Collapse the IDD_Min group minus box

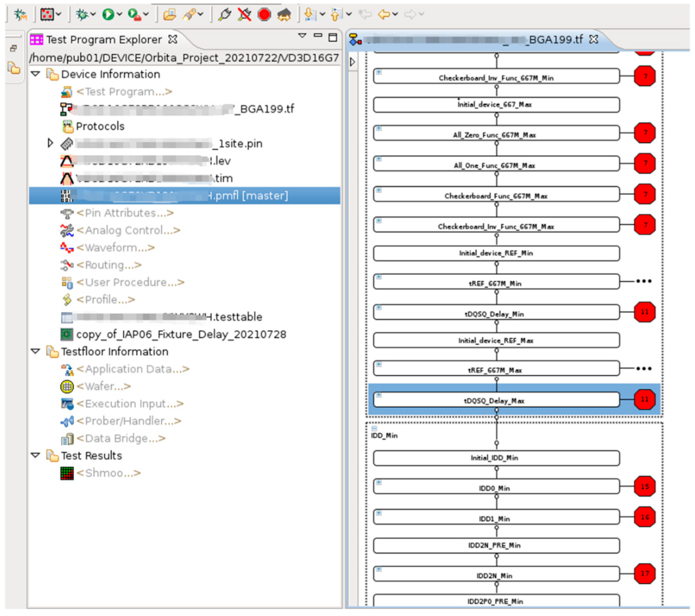pos(374,428)
